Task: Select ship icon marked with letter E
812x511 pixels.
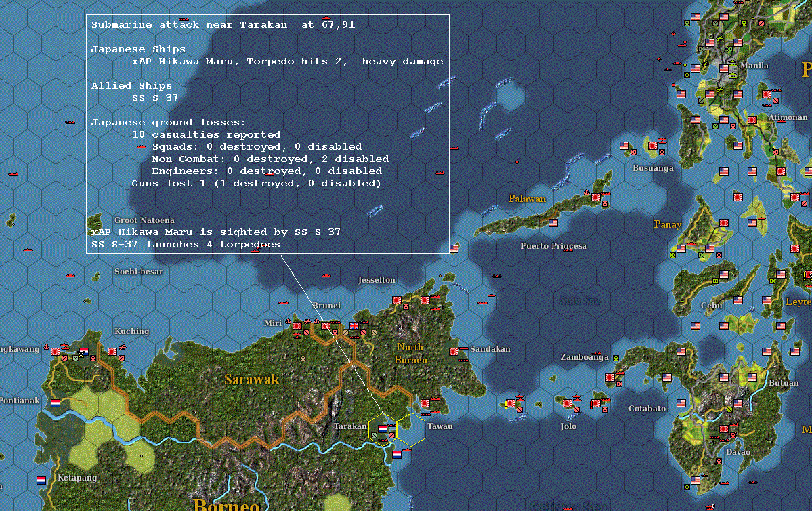Action: pyautogui.click(x=710, y=506)
